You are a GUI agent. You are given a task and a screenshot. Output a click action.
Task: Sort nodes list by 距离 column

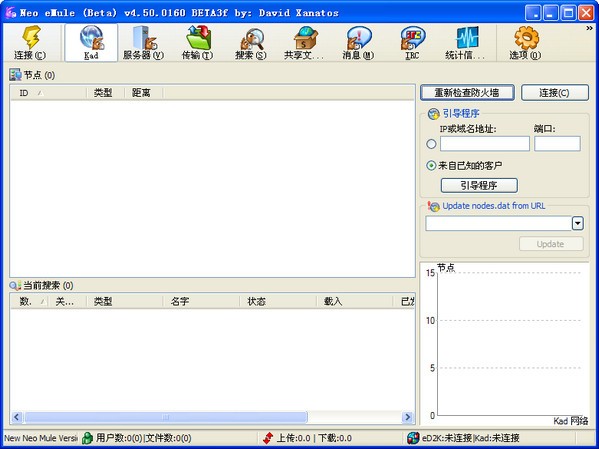point(144,93)
